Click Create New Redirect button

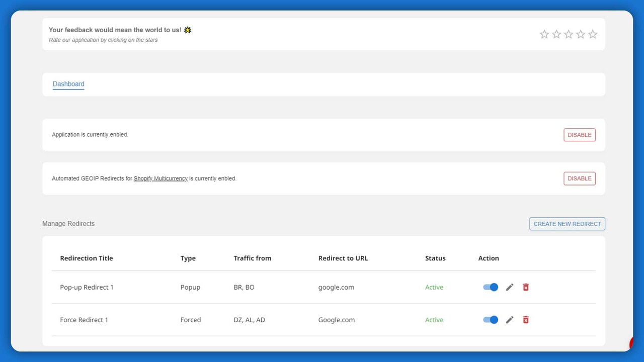(567, 224)
